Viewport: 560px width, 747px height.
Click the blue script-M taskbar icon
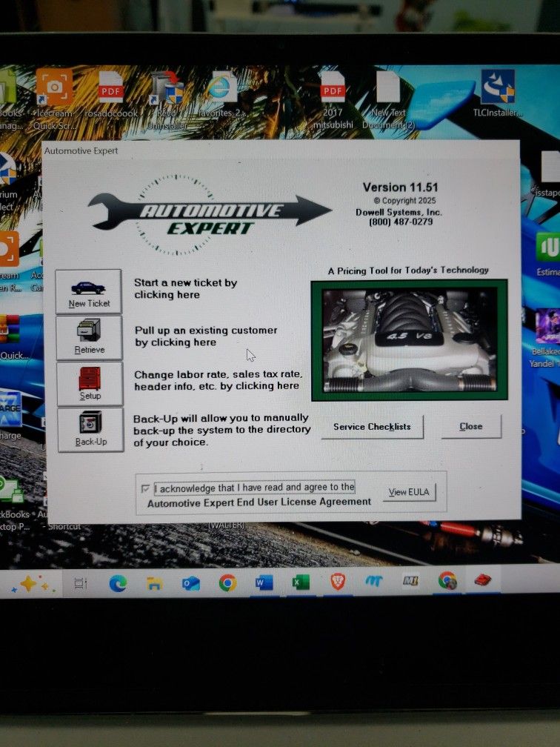[374, 581]
